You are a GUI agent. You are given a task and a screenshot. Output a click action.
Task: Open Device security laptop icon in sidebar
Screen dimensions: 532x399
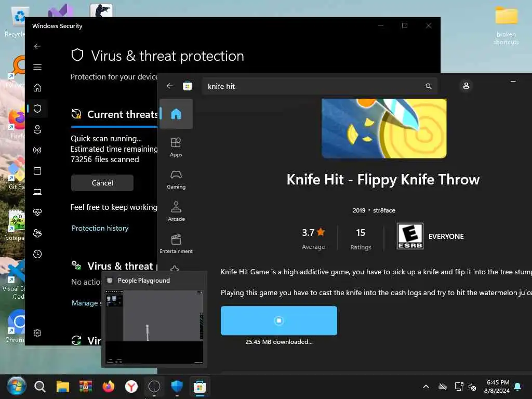click(37, 192)
